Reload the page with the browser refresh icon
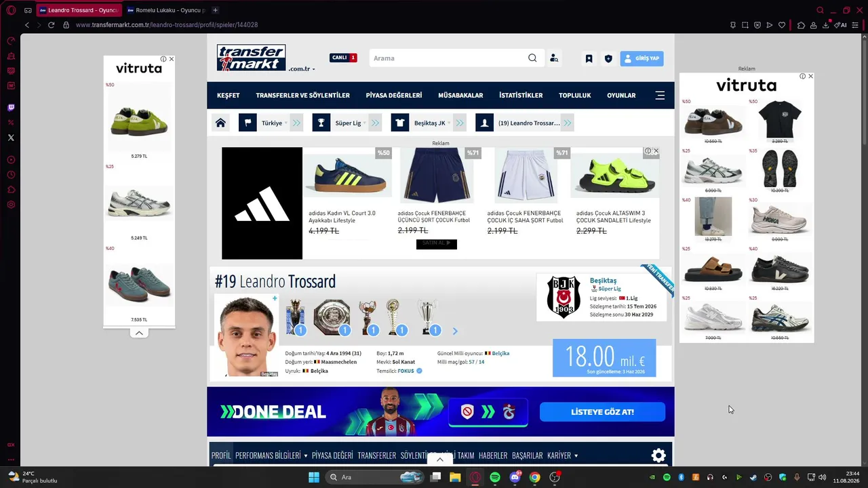868x488 pixels. pos(51,25)
